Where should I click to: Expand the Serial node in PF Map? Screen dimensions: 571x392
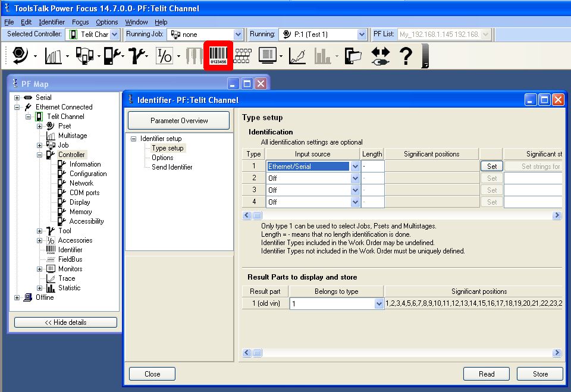click(x=17, y=98)
